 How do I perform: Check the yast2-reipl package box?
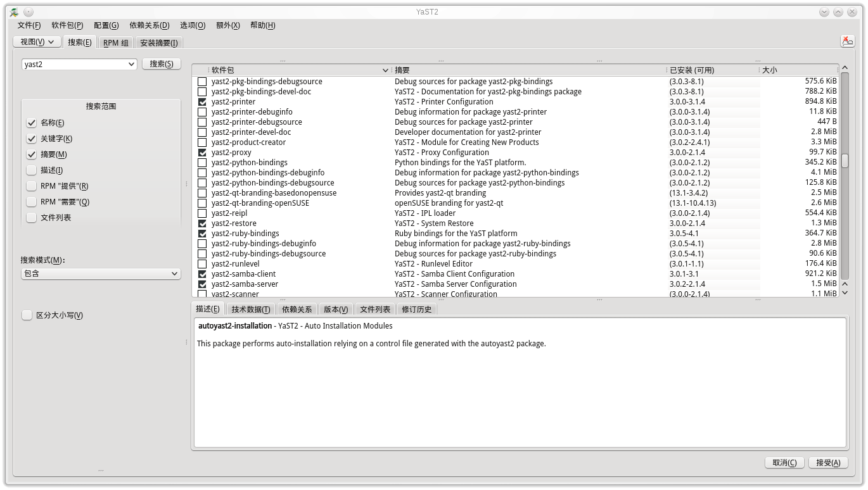[x=202, y=213]
